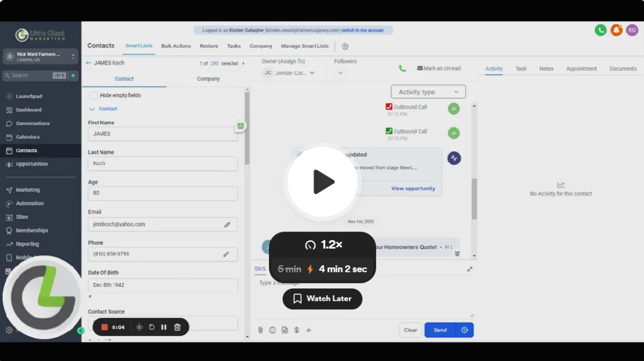Screen dimensions: 644x361
Task: Open the emoji picker icon
Action: [x=273, y=330]
